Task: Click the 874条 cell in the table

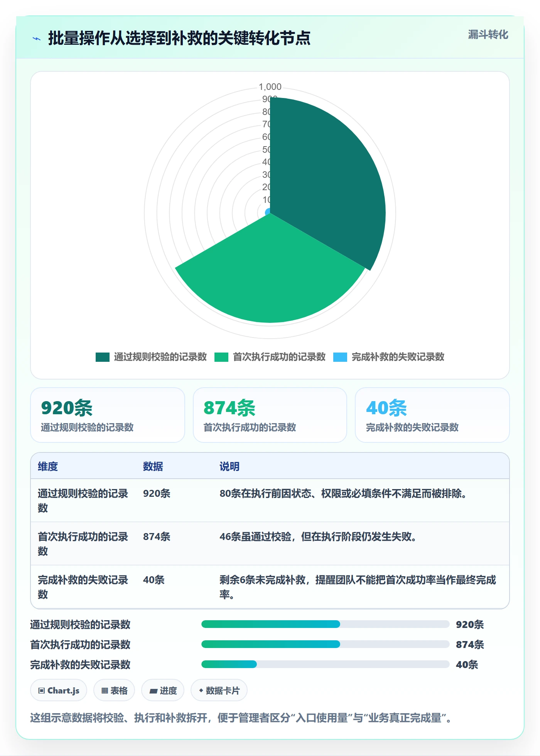Action: [157, 537]
